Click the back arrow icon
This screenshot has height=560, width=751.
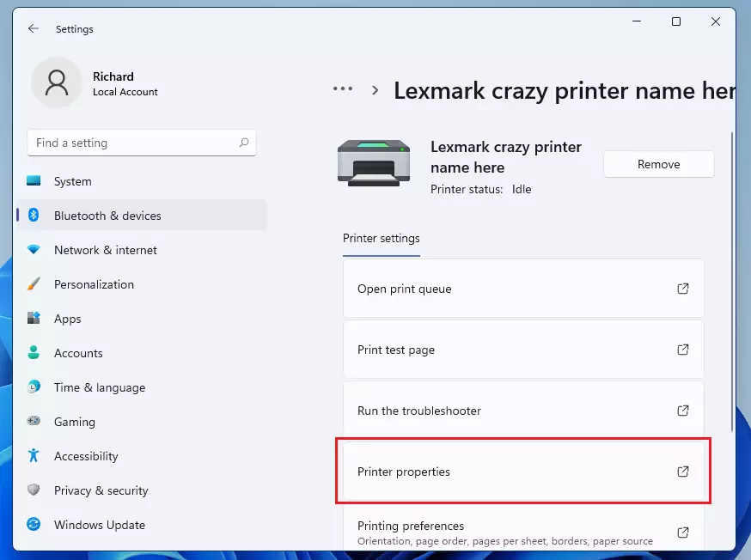point(33,28)
